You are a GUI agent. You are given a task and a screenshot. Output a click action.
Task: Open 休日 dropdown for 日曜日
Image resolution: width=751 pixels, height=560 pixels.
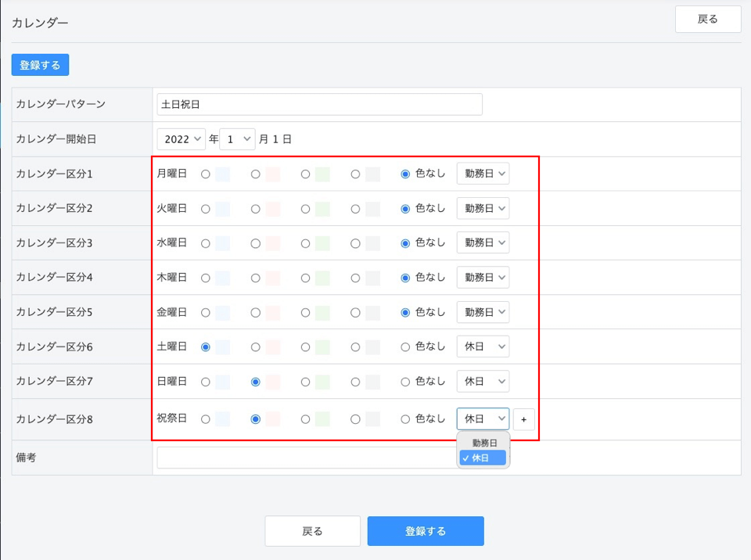(x=483, y=382)
